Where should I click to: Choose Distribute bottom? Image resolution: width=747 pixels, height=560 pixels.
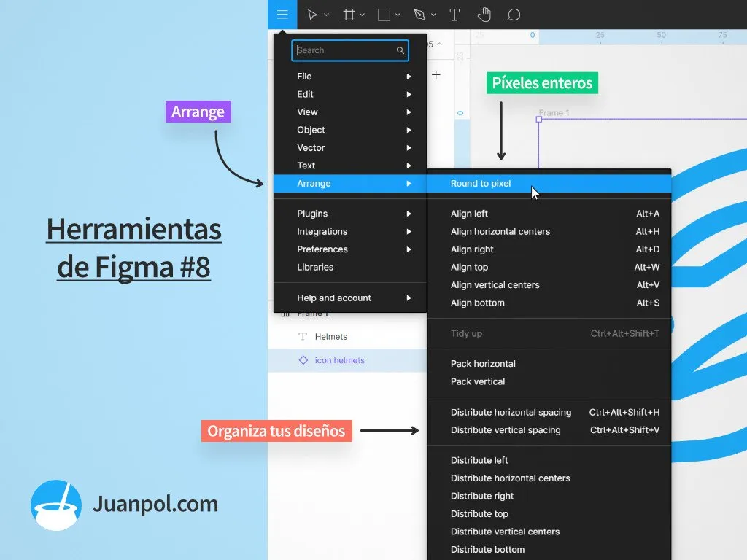[549, 550]
